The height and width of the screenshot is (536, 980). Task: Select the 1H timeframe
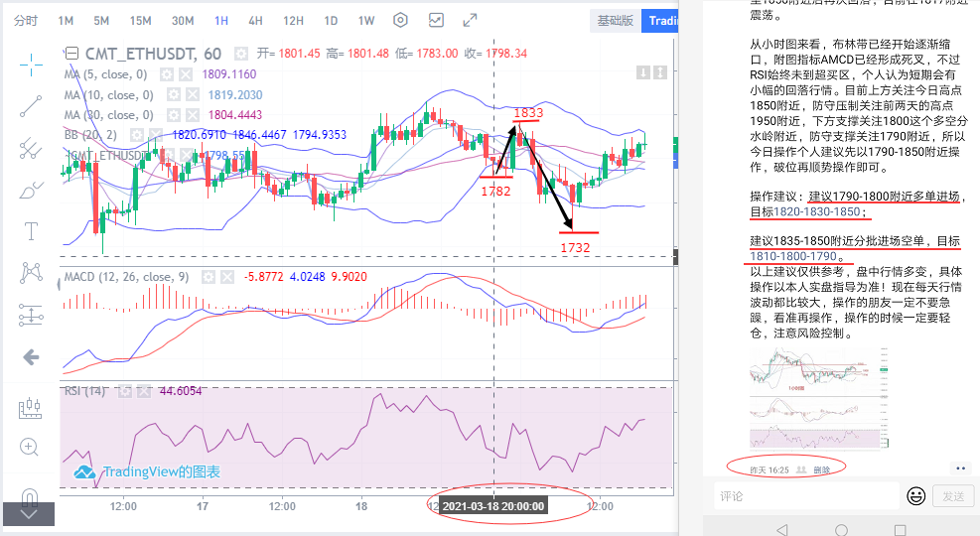[x=221, y=21]
